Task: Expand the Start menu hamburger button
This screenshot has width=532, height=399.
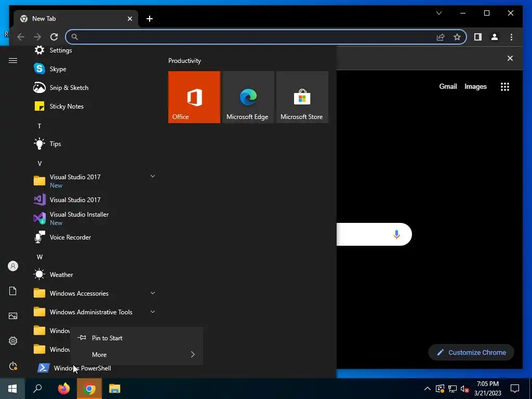Action: pos(13,60)
